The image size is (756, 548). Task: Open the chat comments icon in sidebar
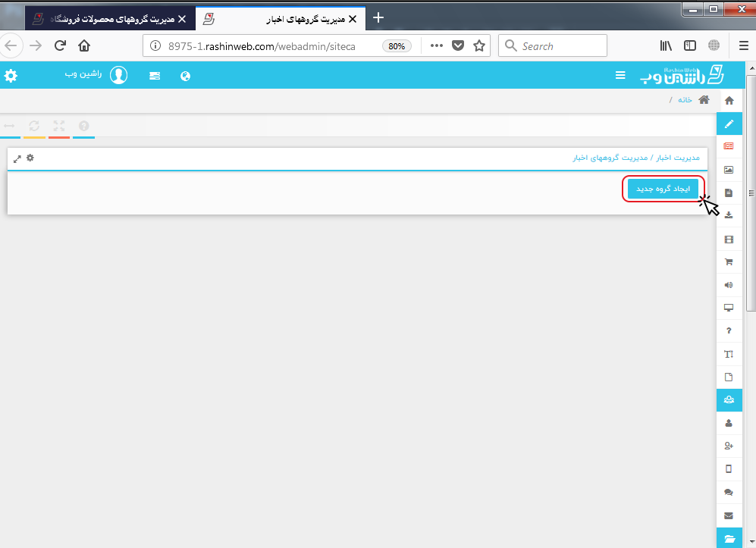point(729,492)
